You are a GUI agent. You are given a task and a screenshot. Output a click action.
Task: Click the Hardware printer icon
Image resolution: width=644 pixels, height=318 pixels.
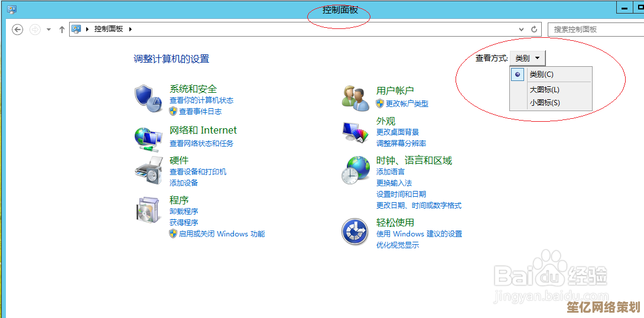click(148, 171)
